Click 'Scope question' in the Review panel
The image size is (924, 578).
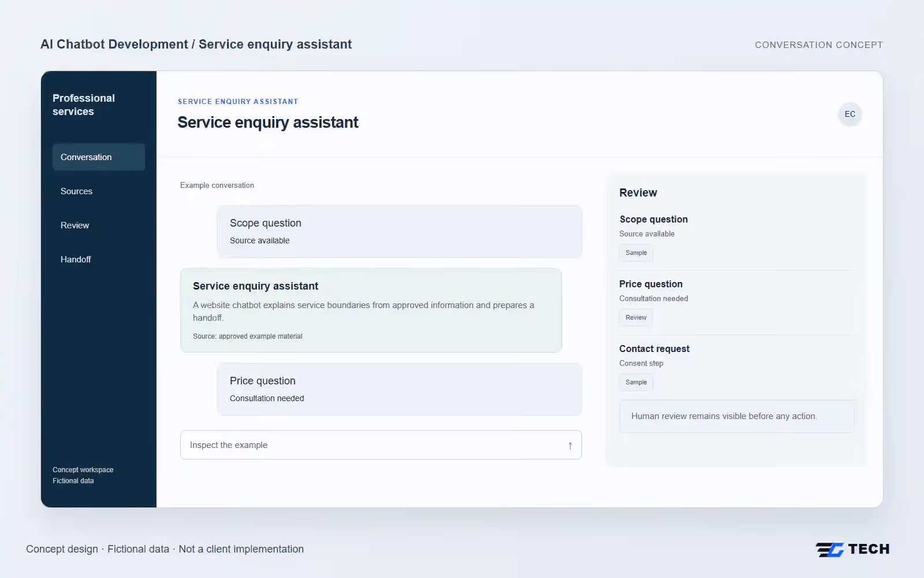click(x=654, y=220)
